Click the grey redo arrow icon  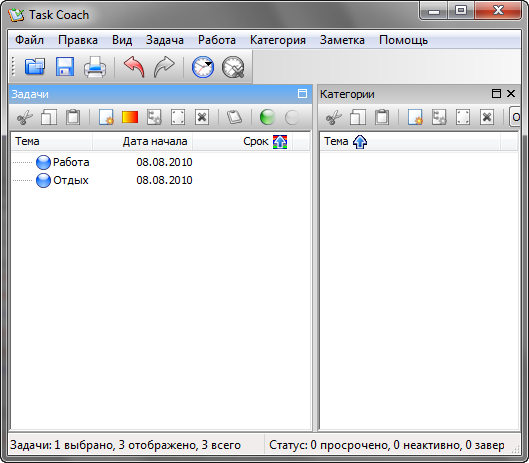pos(164,66)
